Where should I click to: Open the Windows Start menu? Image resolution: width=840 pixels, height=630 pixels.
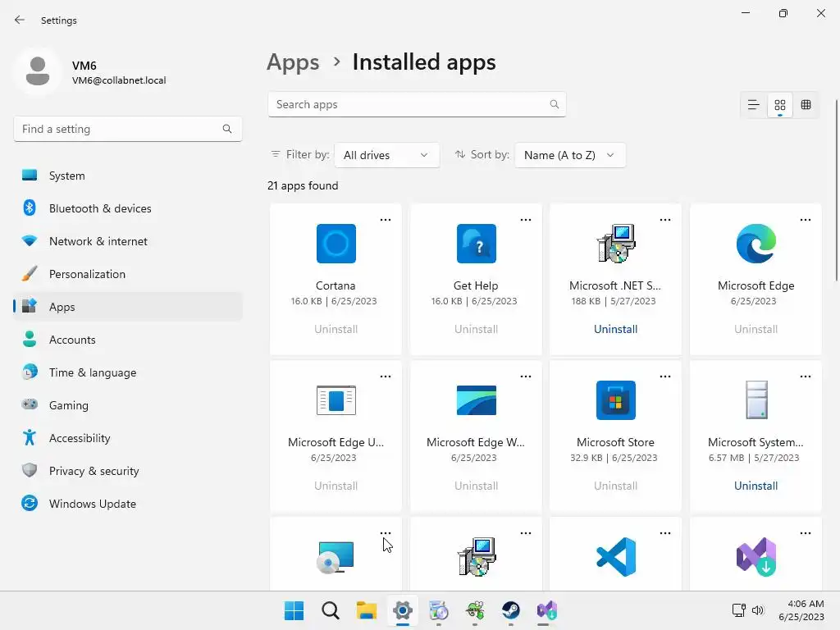point(294,610)
